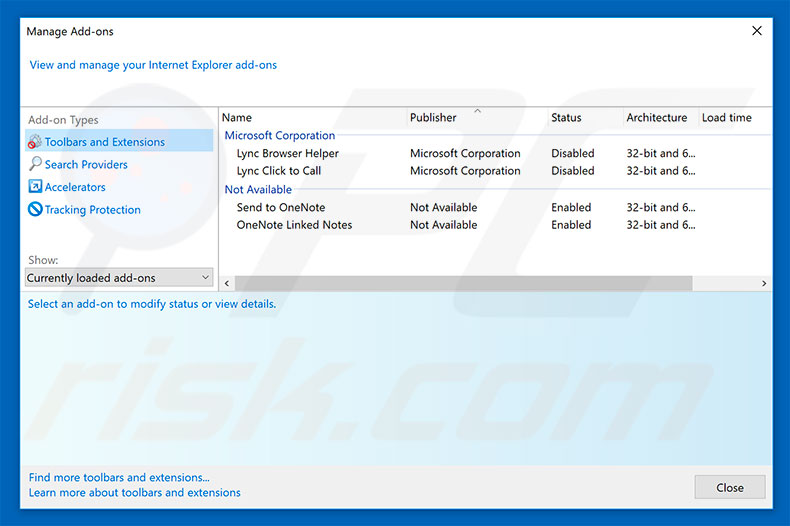Screen dimensions: 790x526
Task: Click the Status column header
Action: tap(566, 117)
